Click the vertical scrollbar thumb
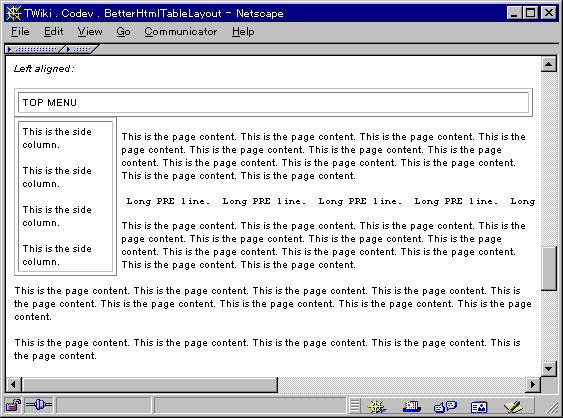This screenshot has height=418, width=563. (x=549, y=268)
